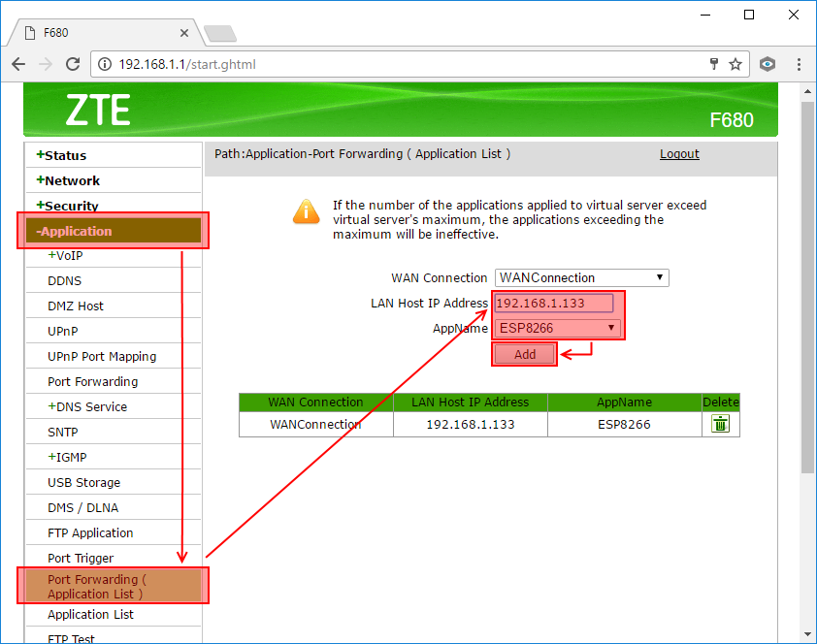This screenshot has height=644, width=817.
Task: Open WAN Connection dropdown
Action: (x=581, y=277)
